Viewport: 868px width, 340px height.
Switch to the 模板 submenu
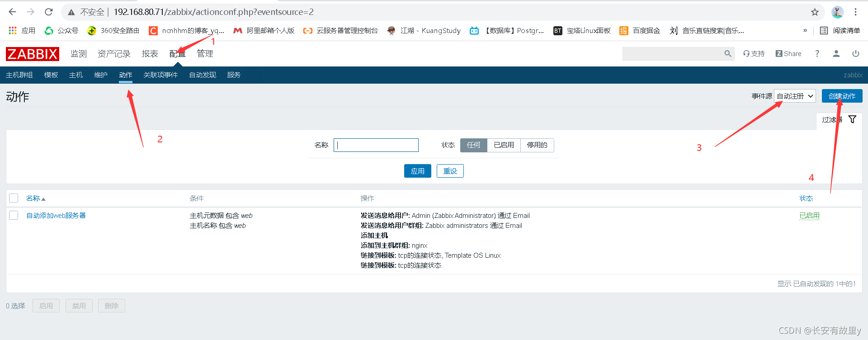coord(51,75)
